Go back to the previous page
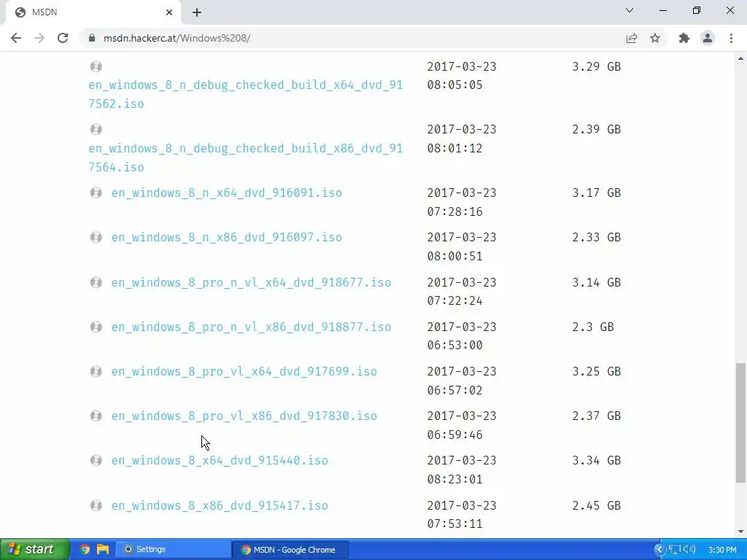 [16, 38]
